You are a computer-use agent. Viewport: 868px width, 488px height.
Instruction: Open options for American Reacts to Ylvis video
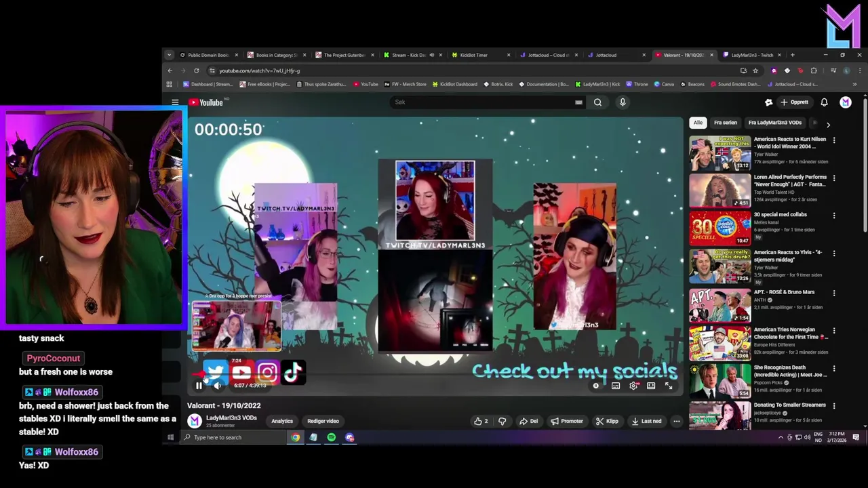[x=834, y=253]
